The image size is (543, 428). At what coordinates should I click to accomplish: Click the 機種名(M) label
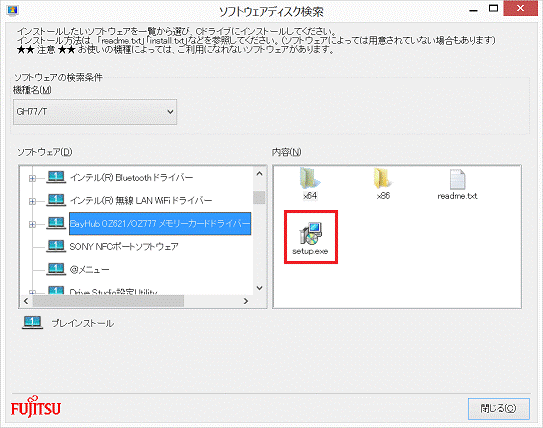(x=32, y=90)
